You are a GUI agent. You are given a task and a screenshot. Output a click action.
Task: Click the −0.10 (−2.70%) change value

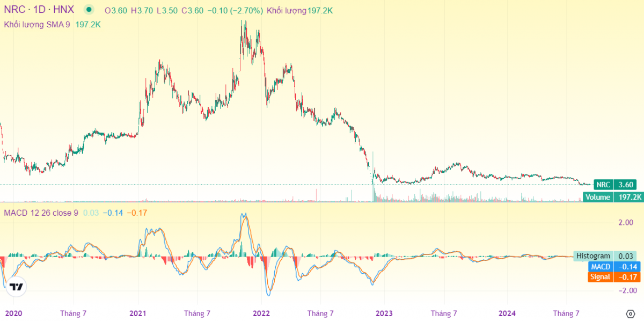click(236, 10)
